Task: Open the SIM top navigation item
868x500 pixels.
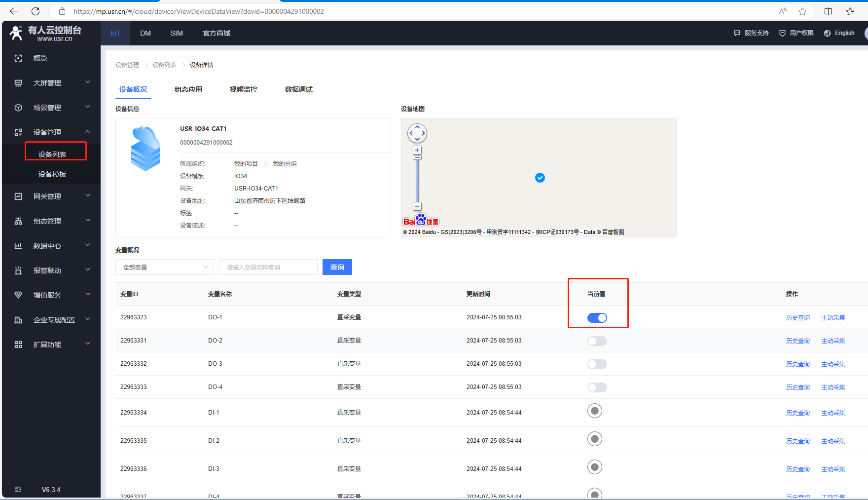Action: click(x=177, y=33)
